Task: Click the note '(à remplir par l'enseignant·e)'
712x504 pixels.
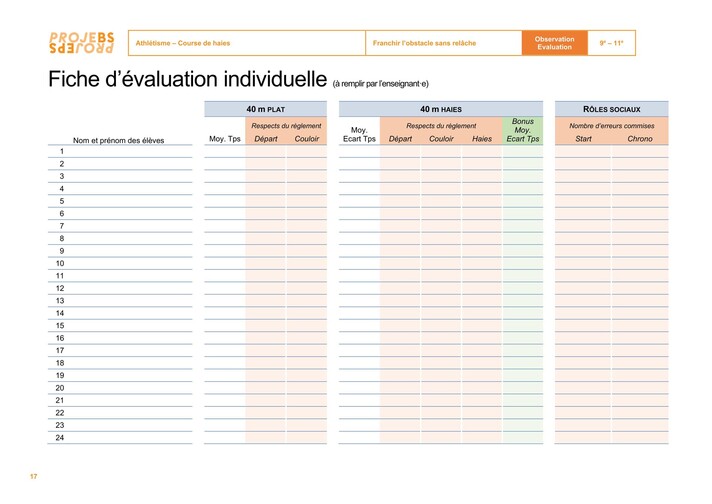Action: click(381, 84)
